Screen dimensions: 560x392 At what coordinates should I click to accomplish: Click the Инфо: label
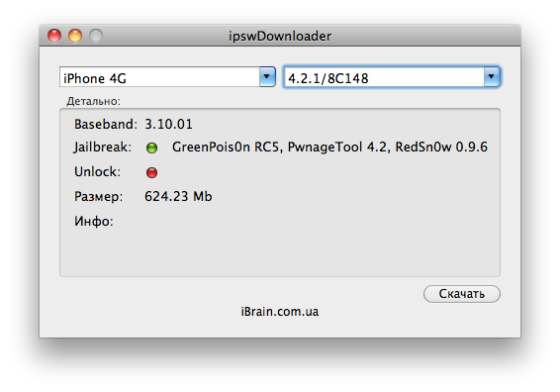94,222
